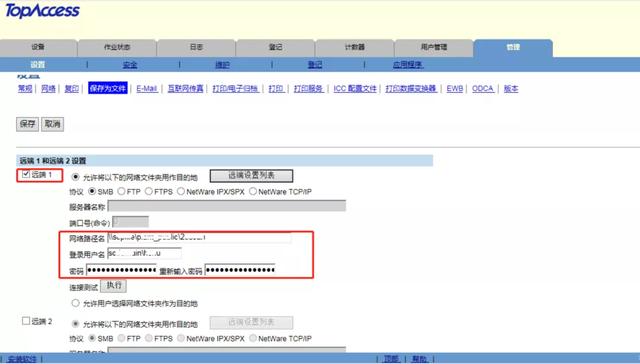The image size is (640, 364).
Task: Click the 端口号(命令) input field
Action: (130, 222)
